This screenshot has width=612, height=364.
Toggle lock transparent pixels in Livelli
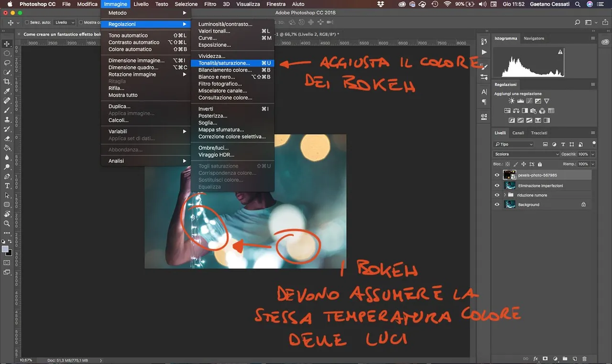508,164
